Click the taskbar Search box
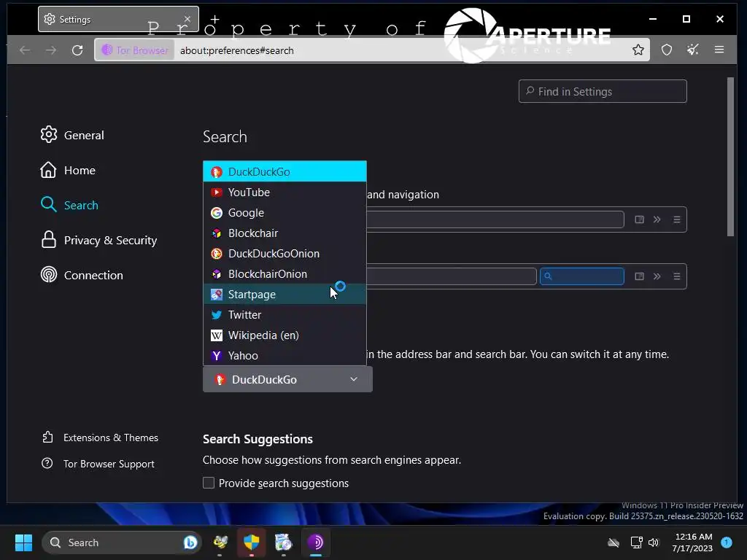This screenshot has width=747, height=560. 122,542
